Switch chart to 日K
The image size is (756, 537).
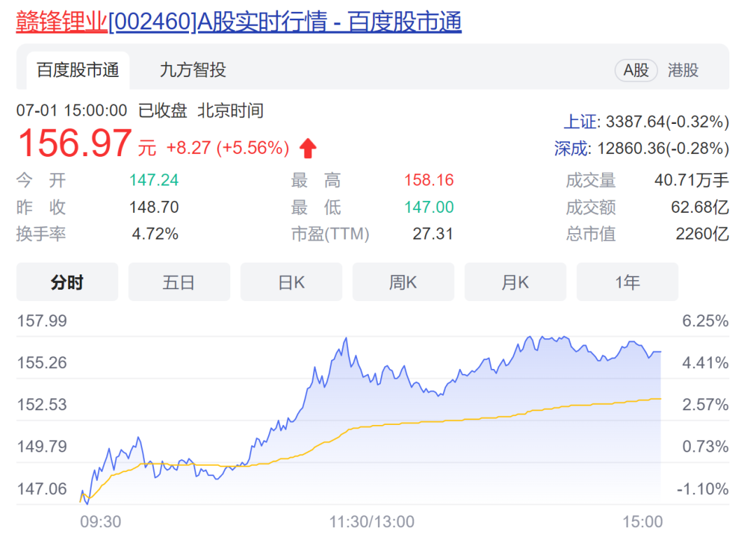coord(291,282)
